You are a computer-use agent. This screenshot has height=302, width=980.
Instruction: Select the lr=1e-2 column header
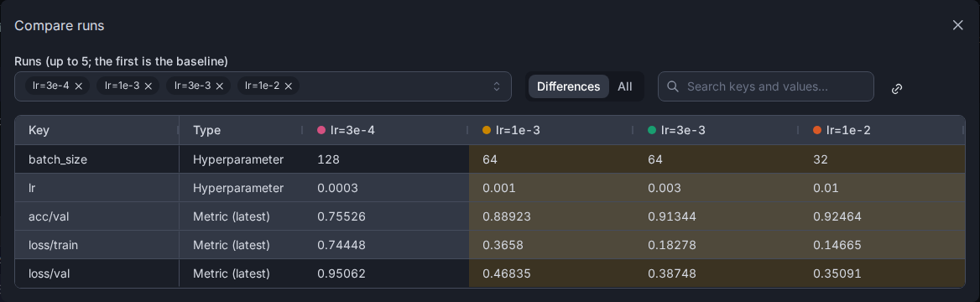[x=882, y=131]
